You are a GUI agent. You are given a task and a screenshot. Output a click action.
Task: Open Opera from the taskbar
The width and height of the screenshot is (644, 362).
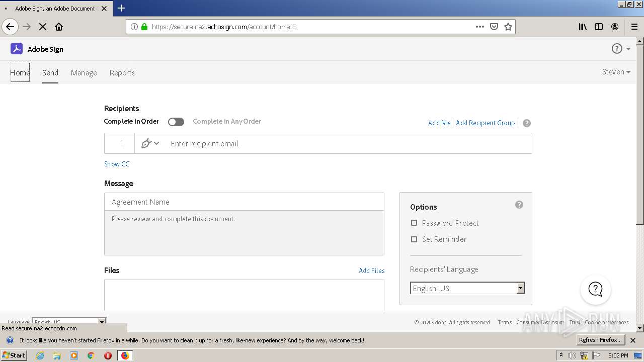[x=108, y=355]
